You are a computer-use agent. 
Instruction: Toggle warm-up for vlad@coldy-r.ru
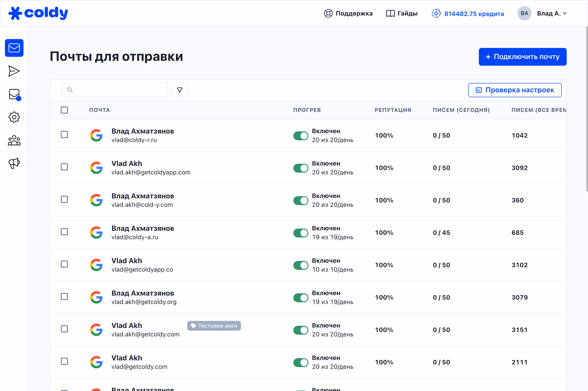click(300, 136)
